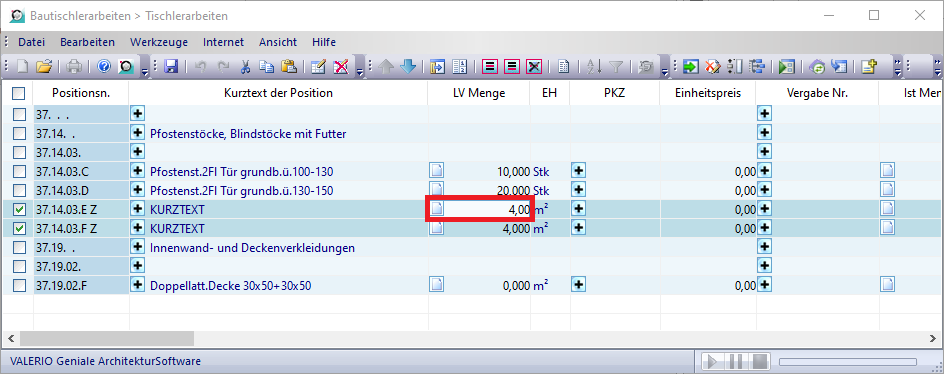The width and height of the screenshot is (944, 374).
Task: Open the Werkzeuge menu
Action: 159,42
